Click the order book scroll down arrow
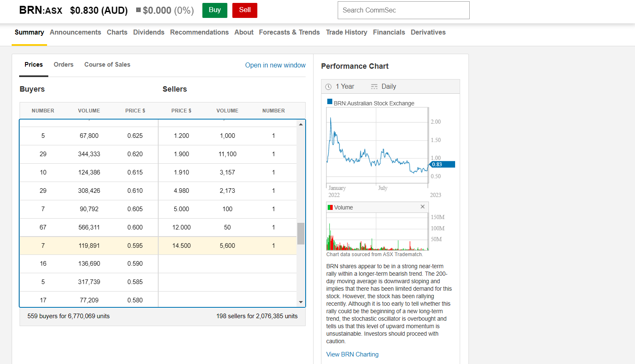This screenshot has width=635, height=364. 301,302
